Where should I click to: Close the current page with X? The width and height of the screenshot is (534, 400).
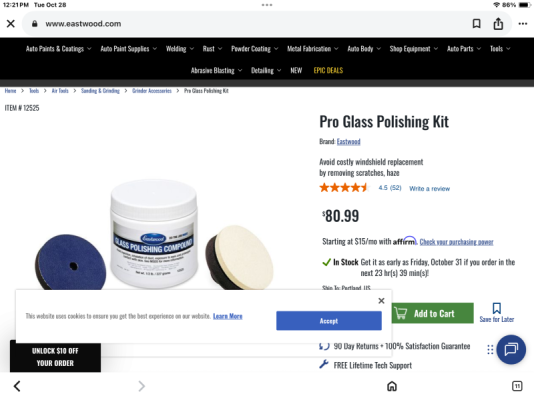point(11,23)
